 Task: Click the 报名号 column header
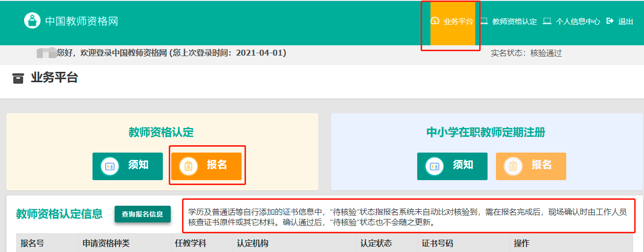pyautogui.click(x=32, y=244)
